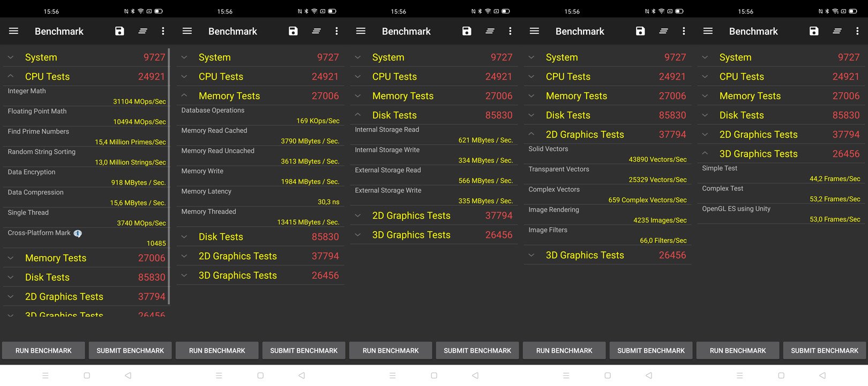
Task: Open hamburger menu on the screen with 3D Graphics expanded
Action: (708, 31)
